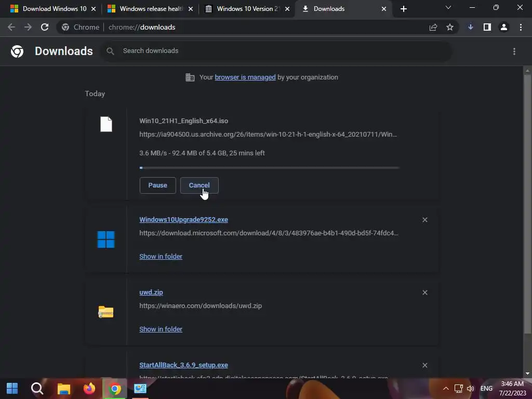Click the Chrome taskbar icon
Image resolution: width=532 pixels, height=399 pixels.
[115, 389]
